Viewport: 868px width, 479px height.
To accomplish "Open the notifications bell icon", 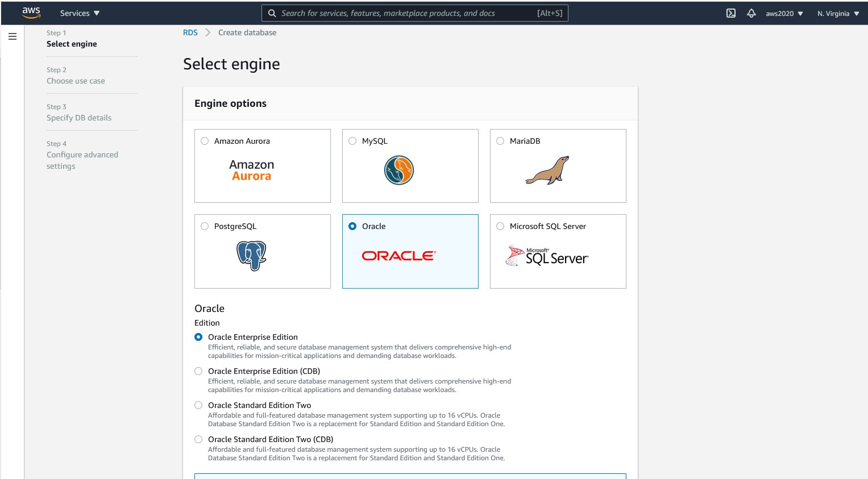I will (x=751, y=13).
